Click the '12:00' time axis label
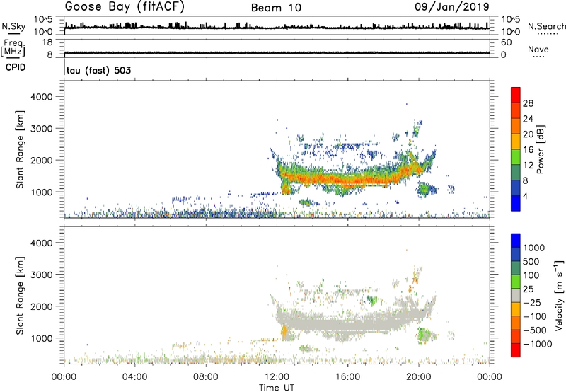This screenshot has width=566, height=392. [277, 377]
